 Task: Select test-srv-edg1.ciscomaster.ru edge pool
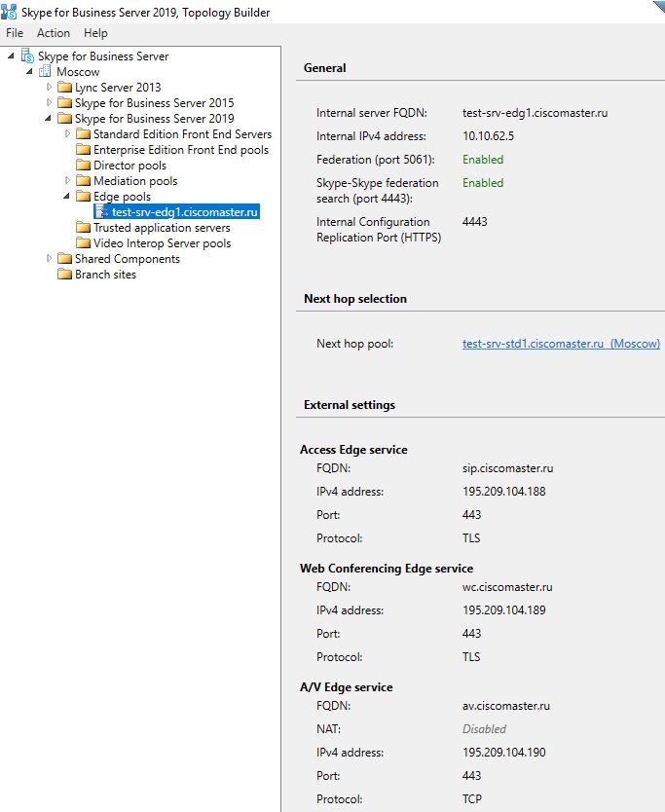(184, 212)
